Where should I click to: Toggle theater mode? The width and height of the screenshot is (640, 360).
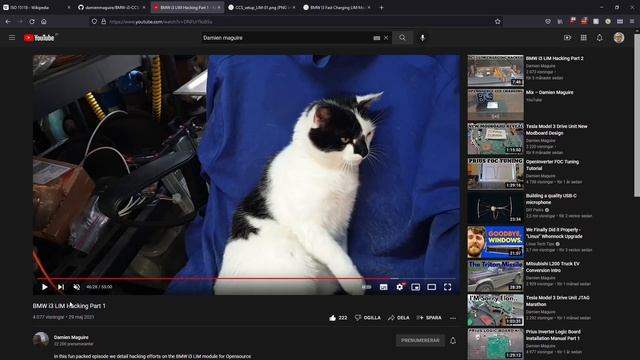[x=431, y=287]
